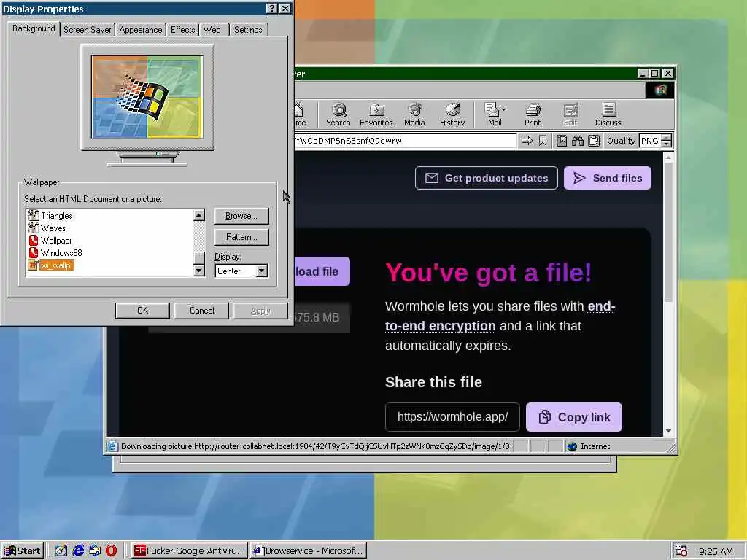Click the Go arrow beside the address bar
This screenshot has width=747, height=560.
coord(527,141)
